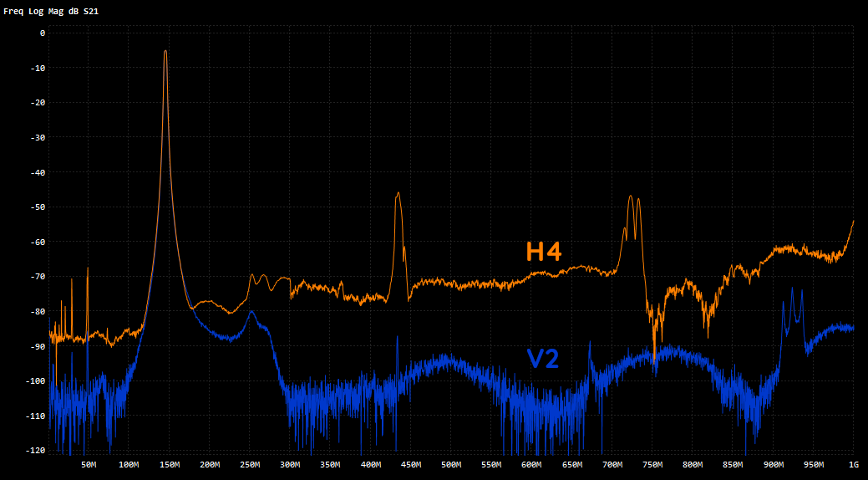Image resolution: width=868 pixels, height=480 pixels.
Task: Click the 850M frequency axis label
Action: (x=733, y=464)
